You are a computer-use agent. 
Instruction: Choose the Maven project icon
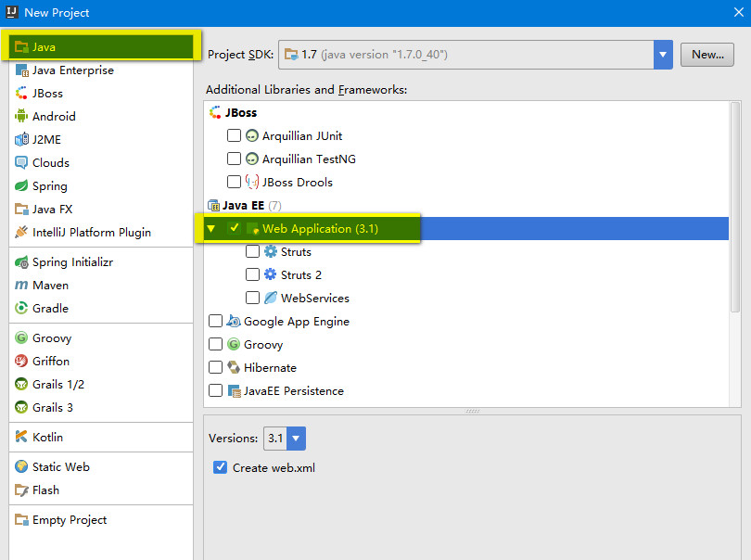pos(21,286)
